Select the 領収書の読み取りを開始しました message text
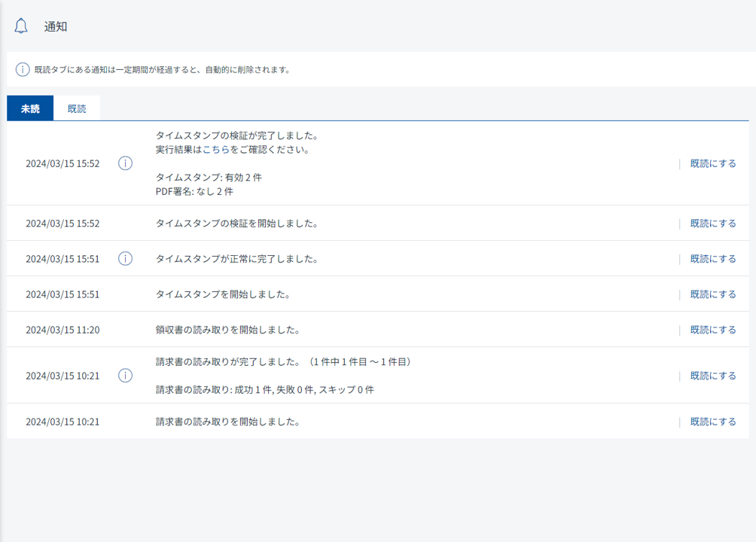The image size is (756, 542). [x=228, y=330]
